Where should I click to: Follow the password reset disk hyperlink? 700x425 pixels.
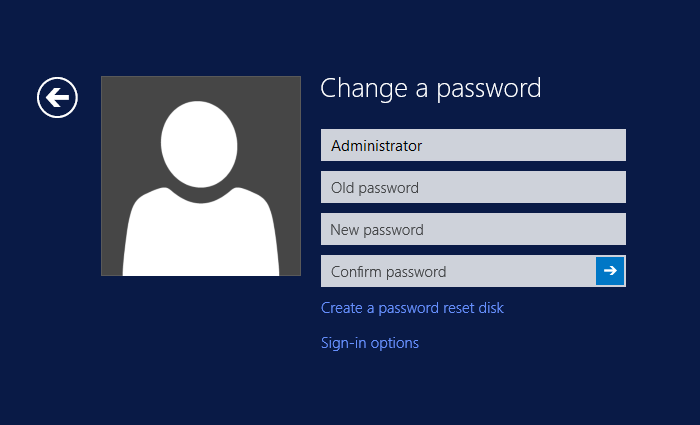pyautogui.click(x=412, y=308)
